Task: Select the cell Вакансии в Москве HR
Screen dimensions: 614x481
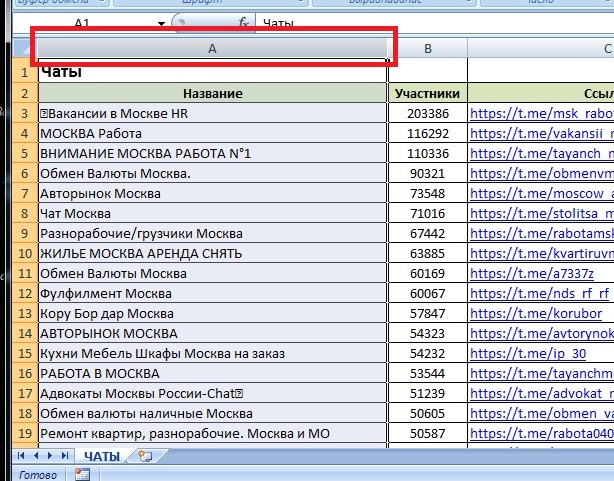Action: click(212, 114)
